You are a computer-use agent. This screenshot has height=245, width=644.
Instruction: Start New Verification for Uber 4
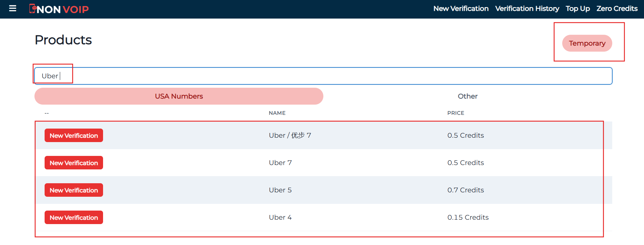[74, 217]
